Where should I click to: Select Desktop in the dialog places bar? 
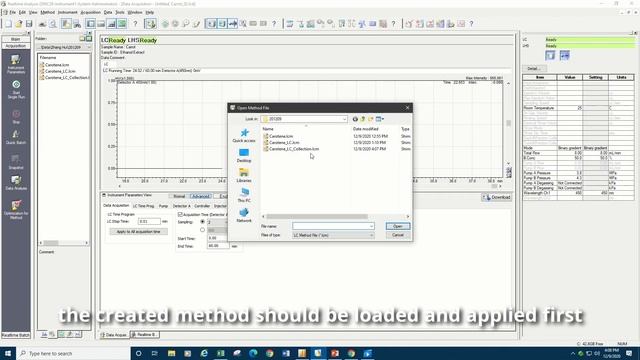[244, 156]
